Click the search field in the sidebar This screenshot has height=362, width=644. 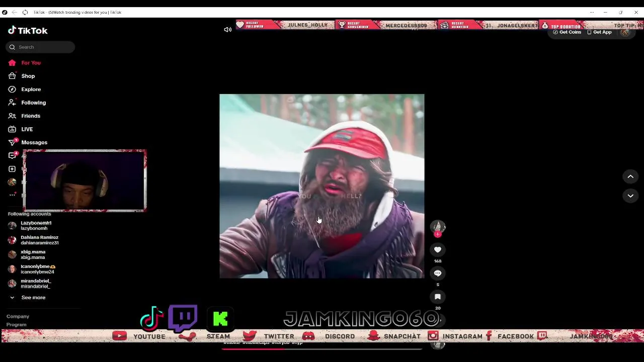coord(40,47)
